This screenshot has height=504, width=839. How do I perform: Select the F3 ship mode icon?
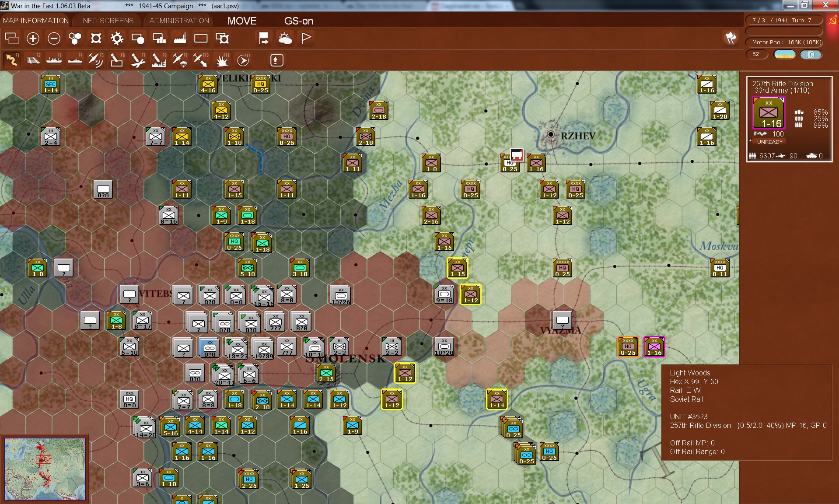54,60
